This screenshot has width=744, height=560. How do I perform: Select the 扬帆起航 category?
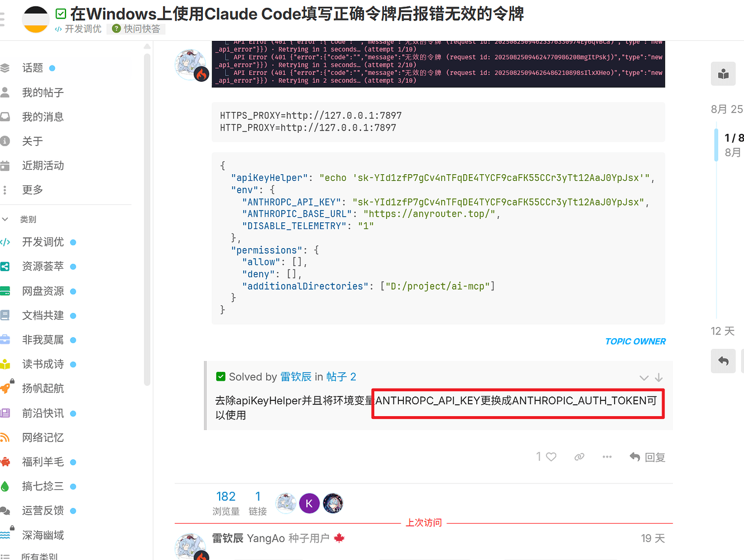pos(43,389)
